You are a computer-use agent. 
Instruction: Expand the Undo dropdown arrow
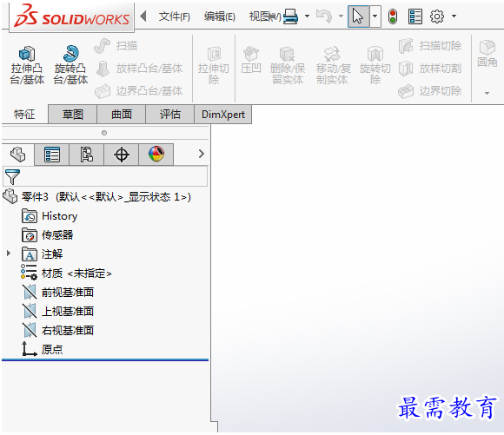pos(341,16)
